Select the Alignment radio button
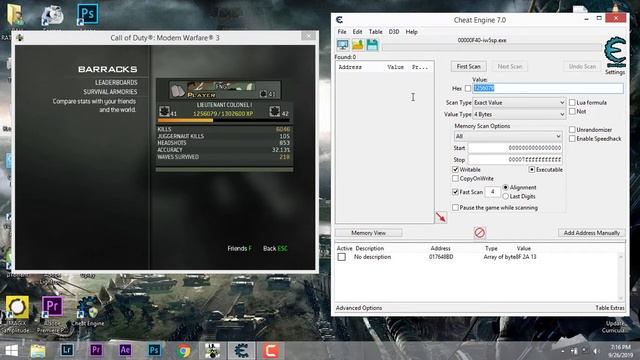The image size is (640, 360). coord(506,187)
